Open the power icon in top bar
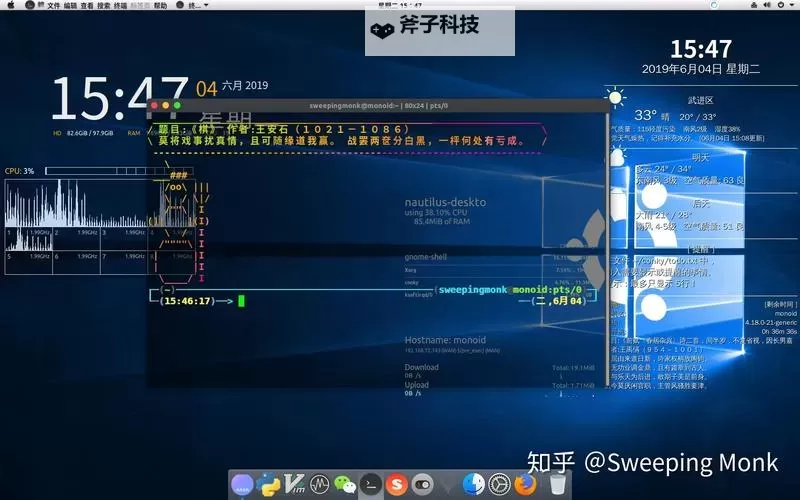The image size is (800, 500). tap(781, 5)
